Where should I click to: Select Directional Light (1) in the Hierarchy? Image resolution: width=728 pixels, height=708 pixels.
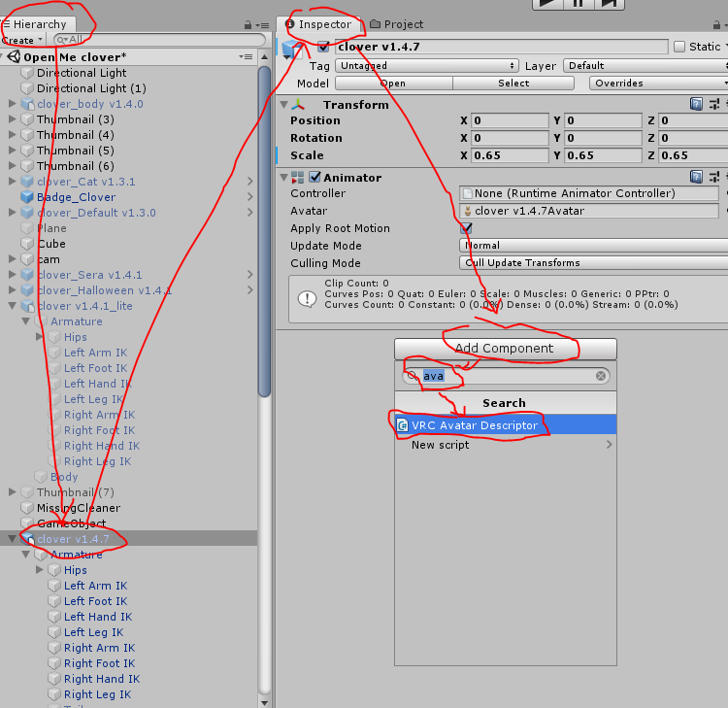click(x=91, y=88)
